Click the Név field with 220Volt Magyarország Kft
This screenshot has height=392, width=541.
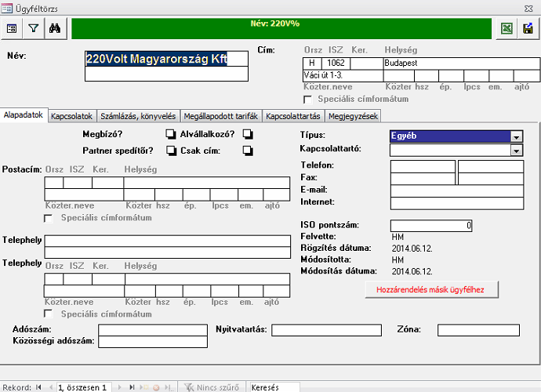pos(166,59)
